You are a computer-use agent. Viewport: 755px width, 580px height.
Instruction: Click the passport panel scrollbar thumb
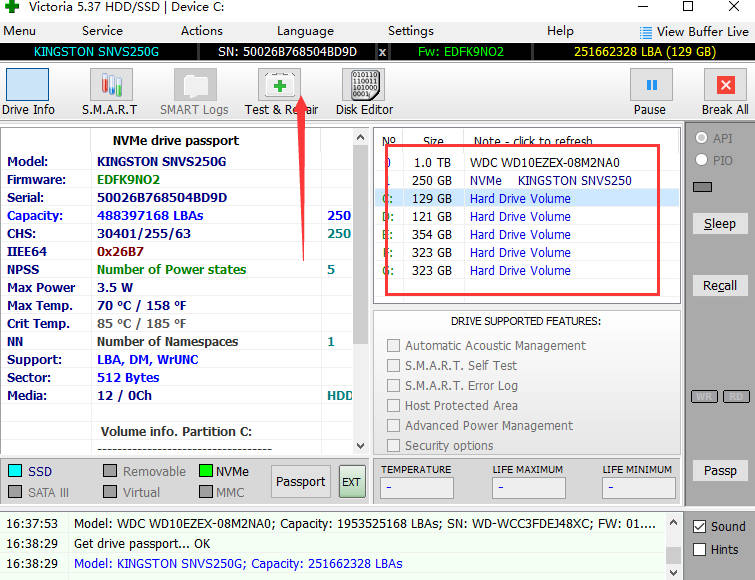click(x=360, y=243)
